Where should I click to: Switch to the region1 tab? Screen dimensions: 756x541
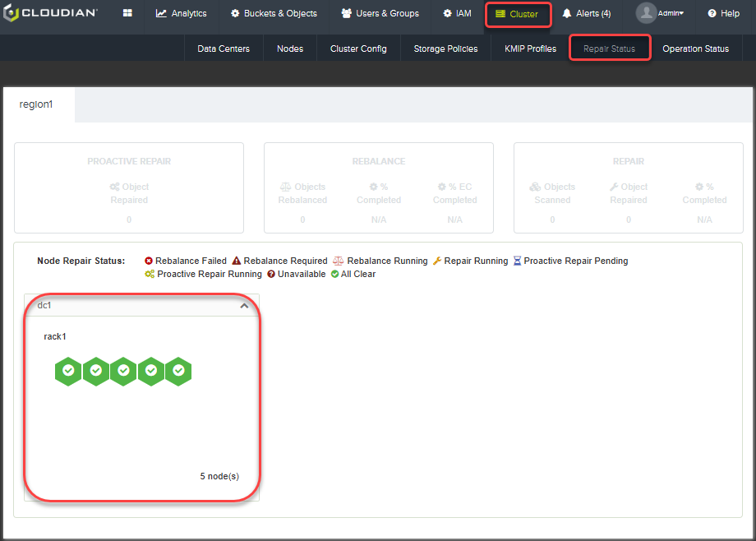pos(36,104)
